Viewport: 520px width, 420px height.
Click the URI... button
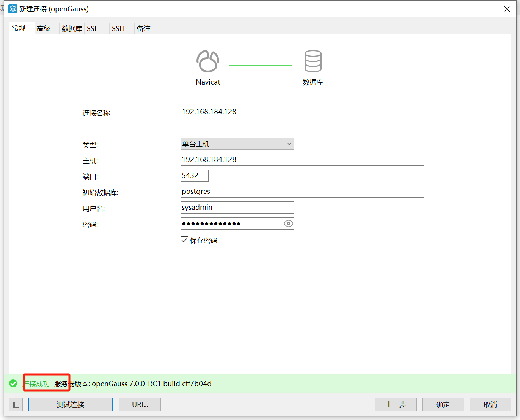tap(140, 404)
